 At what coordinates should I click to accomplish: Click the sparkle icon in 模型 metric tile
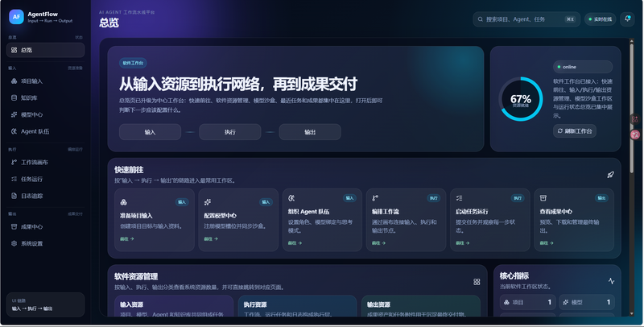tap(566, 302)
